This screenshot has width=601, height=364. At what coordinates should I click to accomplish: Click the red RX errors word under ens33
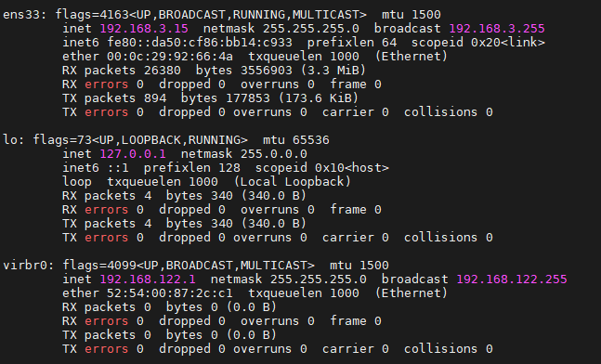click(106, 84)
